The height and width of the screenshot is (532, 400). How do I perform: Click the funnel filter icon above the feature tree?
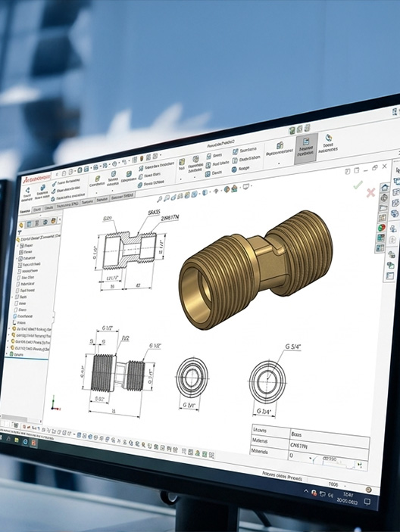point(20,233)
